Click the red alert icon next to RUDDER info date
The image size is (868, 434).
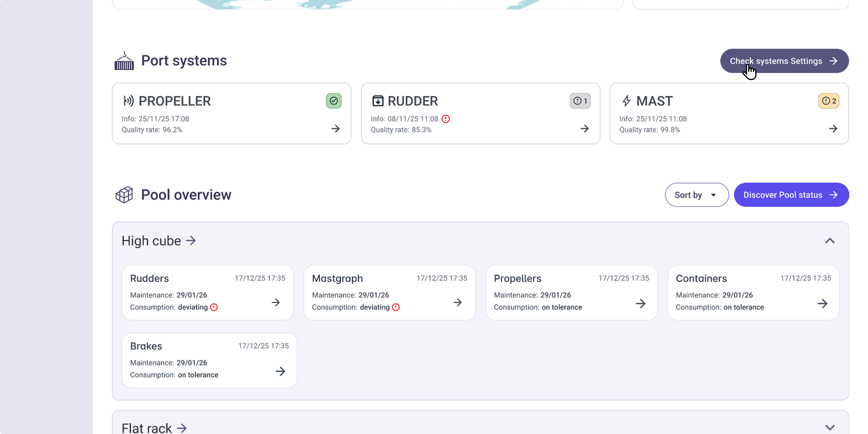[x=446, y=119]
